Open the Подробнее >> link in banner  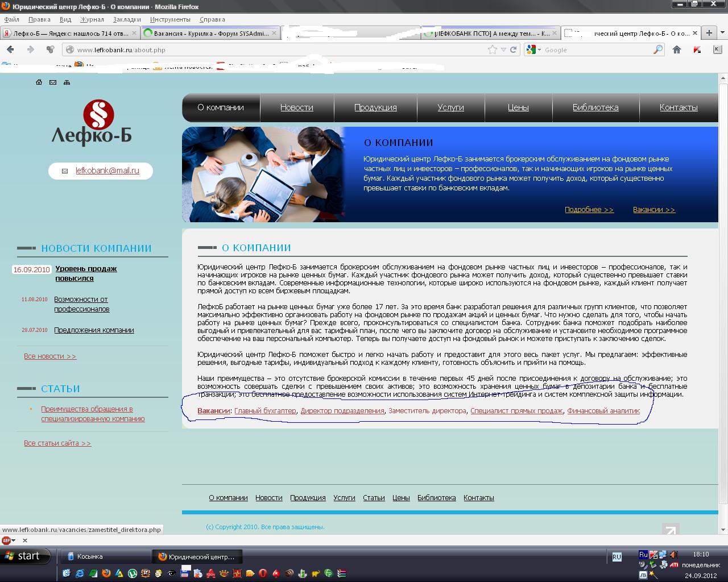pos(589,210)
